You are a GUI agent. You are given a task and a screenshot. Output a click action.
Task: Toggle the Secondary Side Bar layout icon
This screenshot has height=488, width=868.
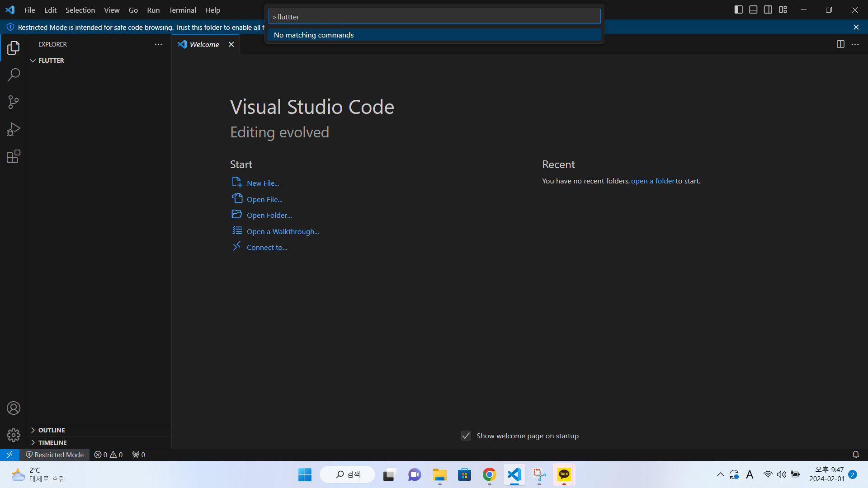(768, 9)
